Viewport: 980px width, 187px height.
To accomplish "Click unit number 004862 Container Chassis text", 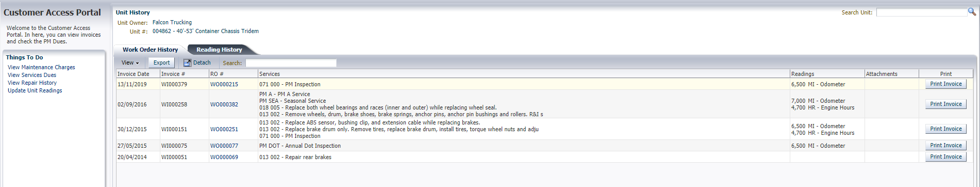I will 206,31.
